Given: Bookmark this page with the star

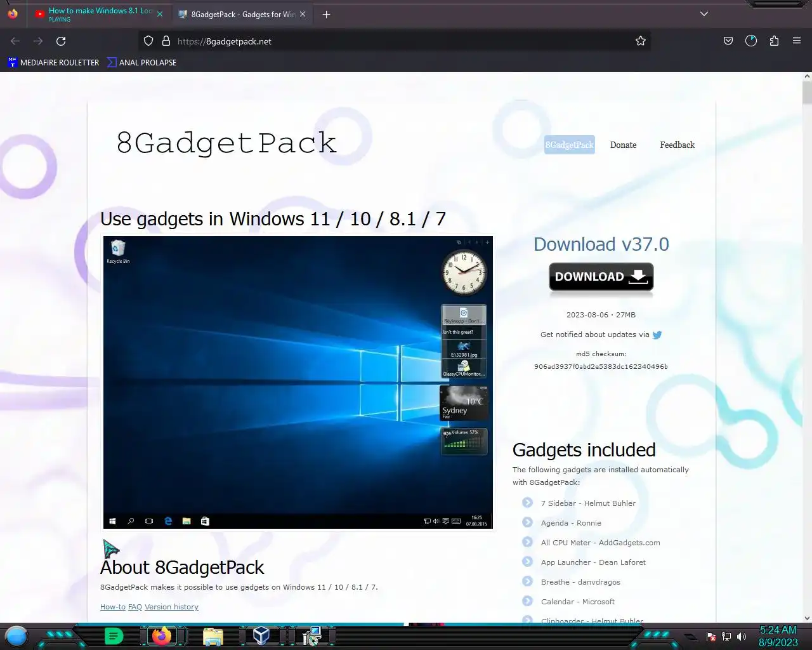Looking at the screenshot, I should tap(641, 41).
